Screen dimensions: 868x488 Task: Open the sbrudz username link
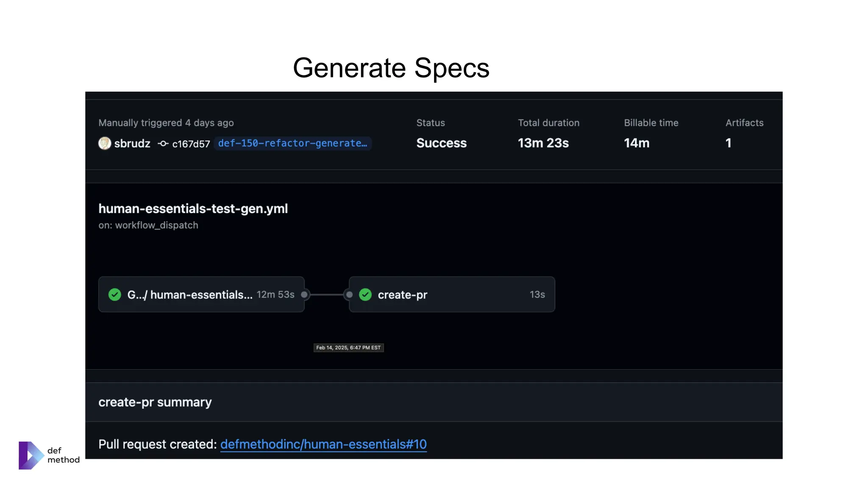(x=132, y=144)
